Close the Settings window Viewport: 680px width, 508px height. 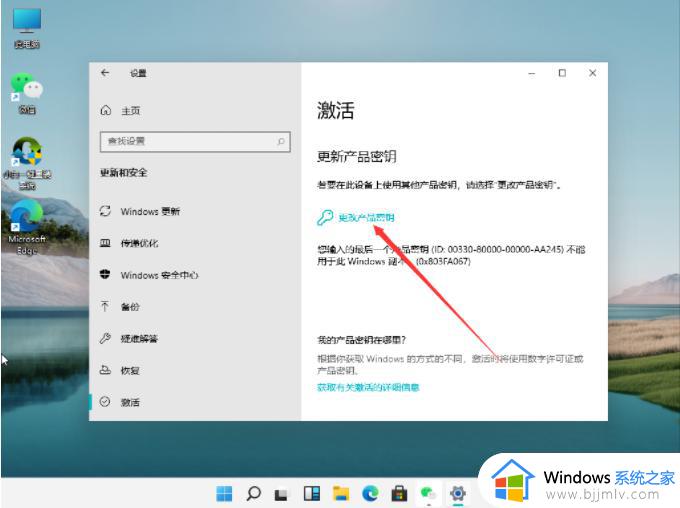592,73
